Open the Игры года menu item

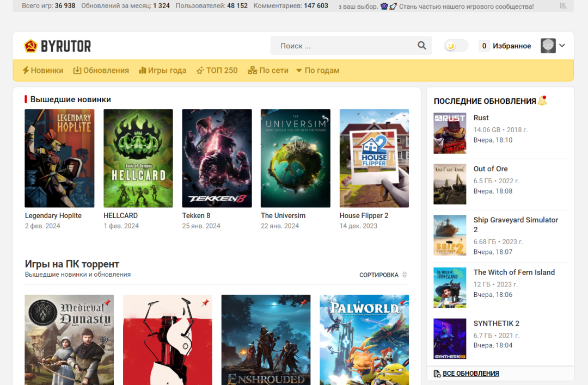pyautogui.click(x=162, y=70)
